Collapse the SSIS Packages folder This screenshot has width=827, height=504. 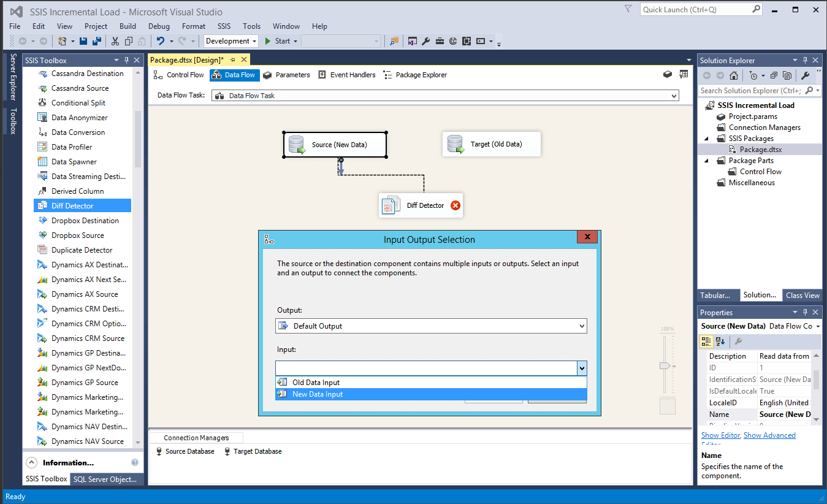[x=706, y=139]
